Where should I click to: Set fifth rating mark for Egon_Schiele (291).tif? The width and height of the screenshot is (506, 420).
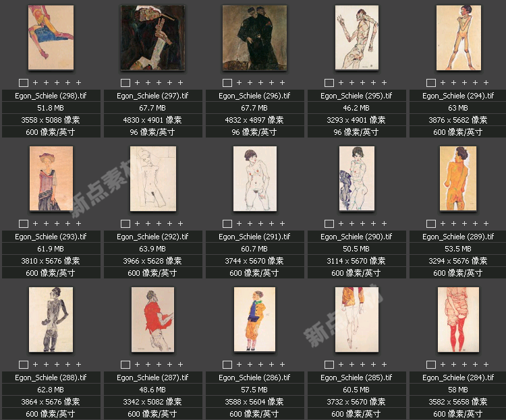[283, 223]
